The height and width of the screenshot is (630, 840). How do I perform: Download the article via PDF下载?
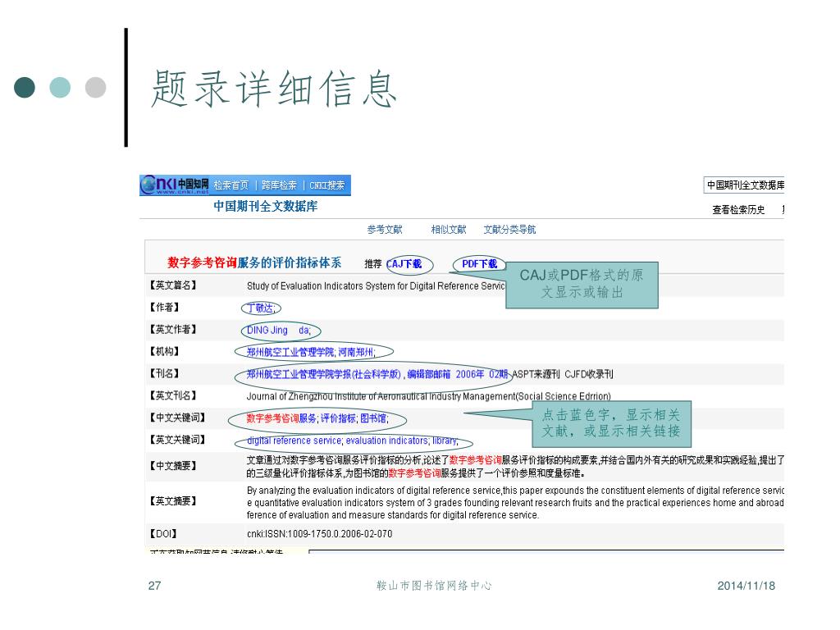tap(479, 264)
